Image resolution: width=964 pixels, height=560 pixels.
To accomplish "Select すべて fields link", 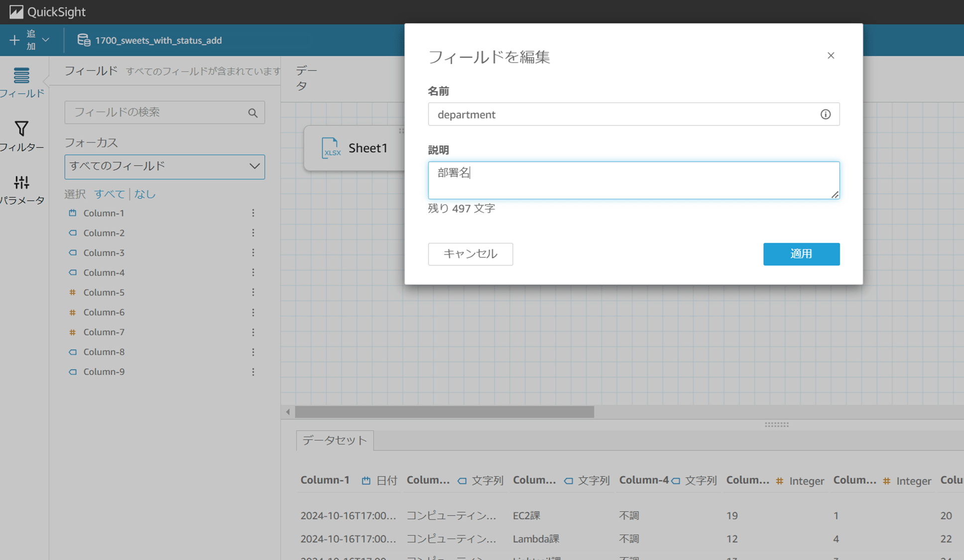I will [110, 194].
